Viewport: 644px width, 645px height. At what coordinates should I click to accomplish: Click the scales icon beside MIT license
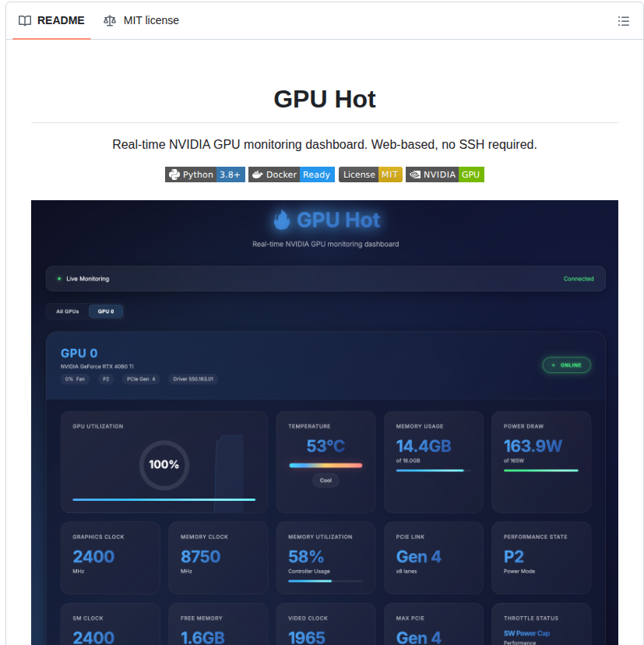point(110,20)
